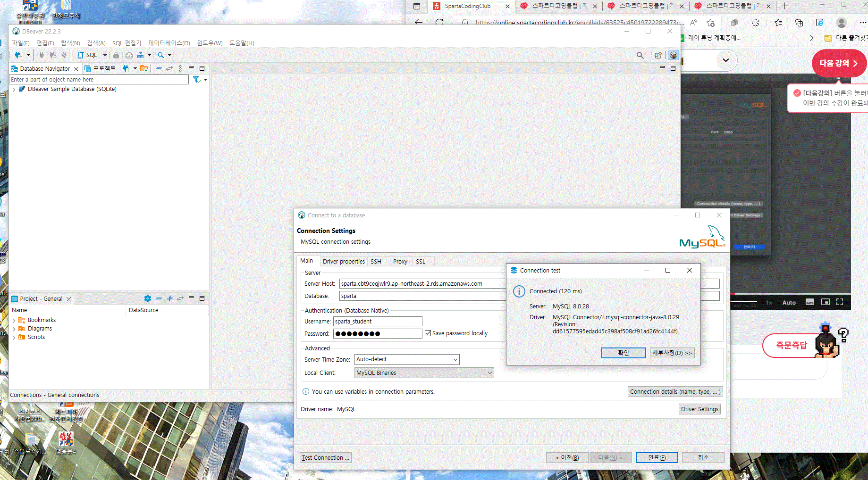Set video playback speed with 1x control
The image size is (868, 480).
click(x=769, y=302)
